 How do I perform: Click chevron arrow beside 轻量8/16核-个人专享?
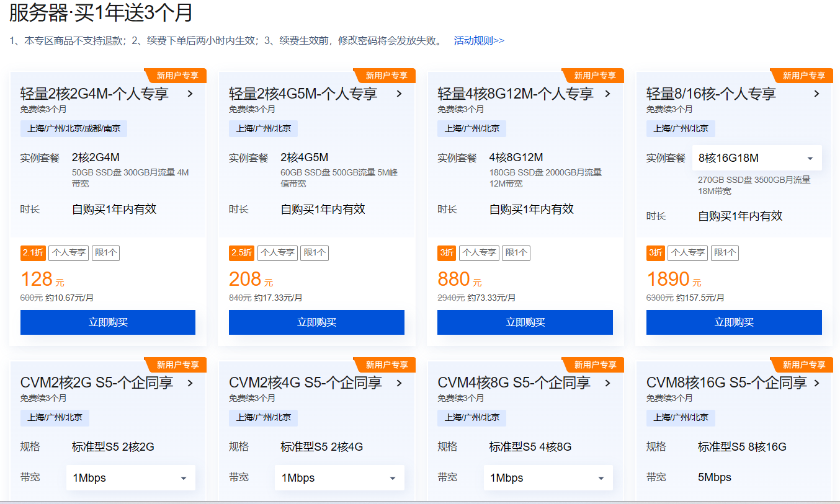(816, 94)
